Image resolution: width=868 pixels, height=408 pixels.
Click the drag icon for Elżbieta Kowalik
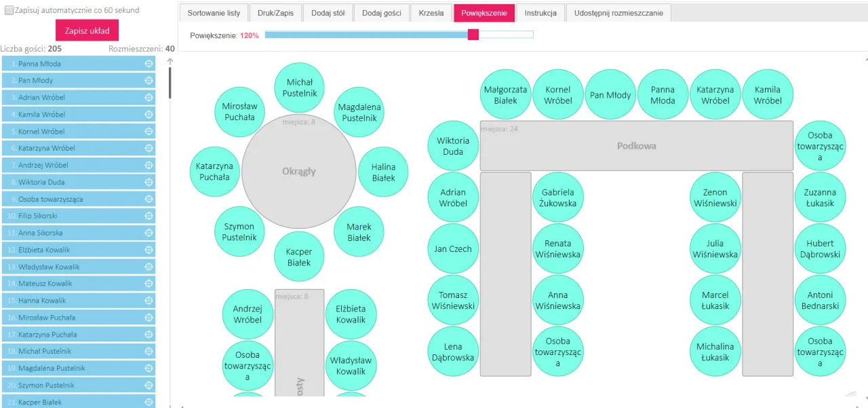click(149, 250)
